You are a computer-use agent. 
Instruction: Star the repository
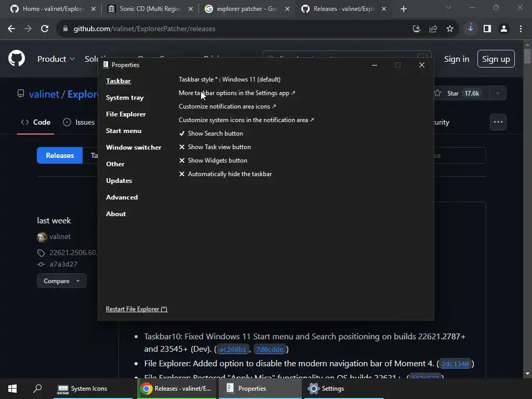coord(457,94)
